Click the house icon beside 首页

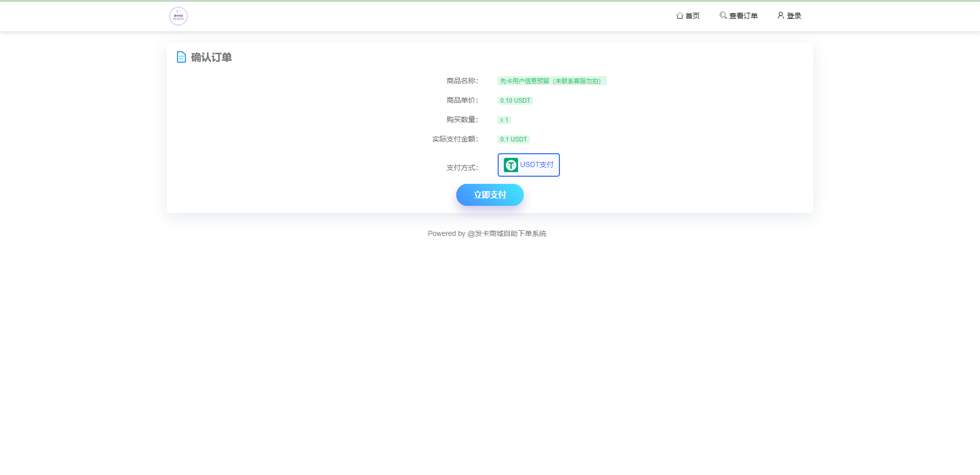click(679, 16)
